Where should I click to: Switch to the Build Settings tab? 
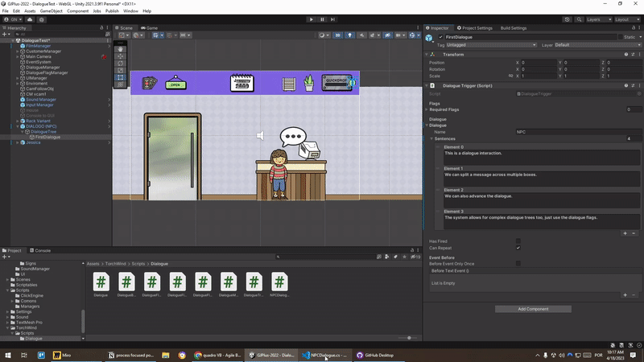click(514, 28)
